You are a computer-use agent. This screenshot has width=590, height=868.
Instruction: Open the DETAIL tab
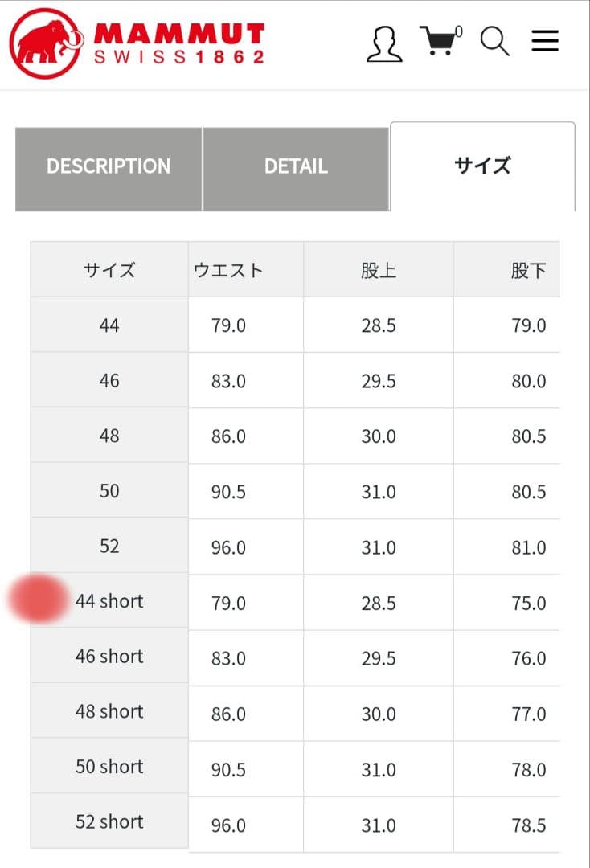coord(297,166)
